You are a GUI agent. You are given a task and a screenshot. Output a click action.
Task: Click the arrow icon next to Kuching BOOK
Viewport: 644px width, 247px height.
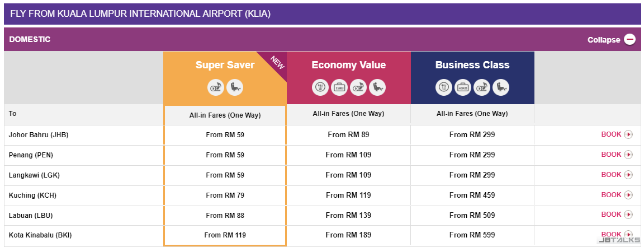tap(628, 195)
